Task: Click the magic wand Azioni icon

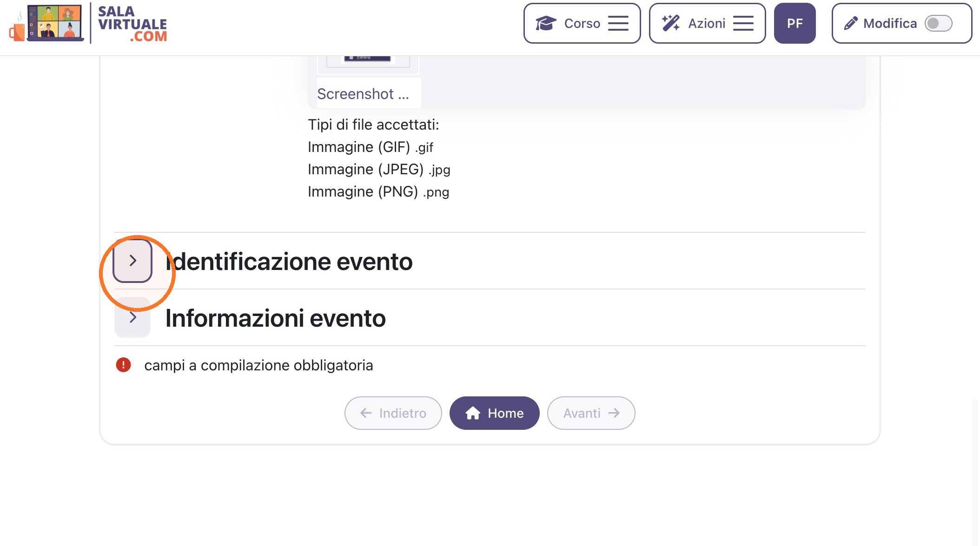Action: (671, 23)
